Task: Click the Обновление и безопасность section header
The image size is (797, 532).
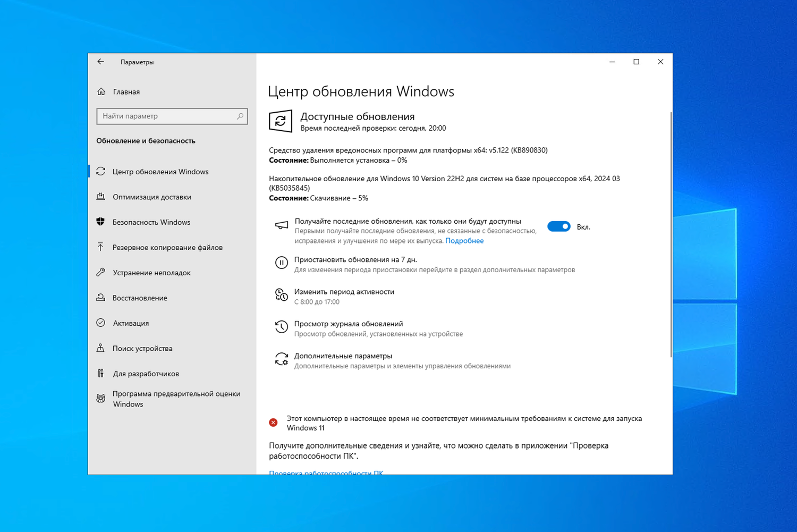Action: pos(146,141)
